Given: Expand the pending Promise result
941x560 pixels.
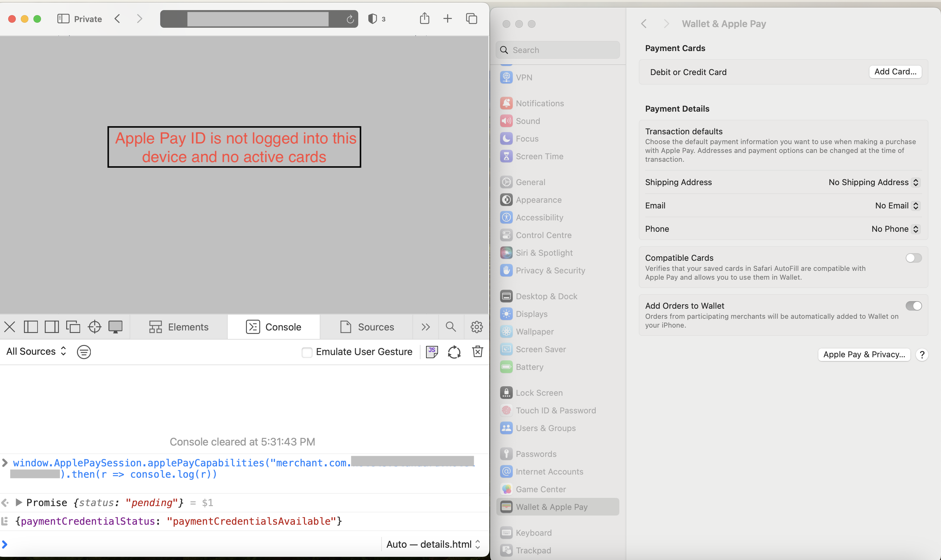Looking at the screenshot, I should pos(19,503).
